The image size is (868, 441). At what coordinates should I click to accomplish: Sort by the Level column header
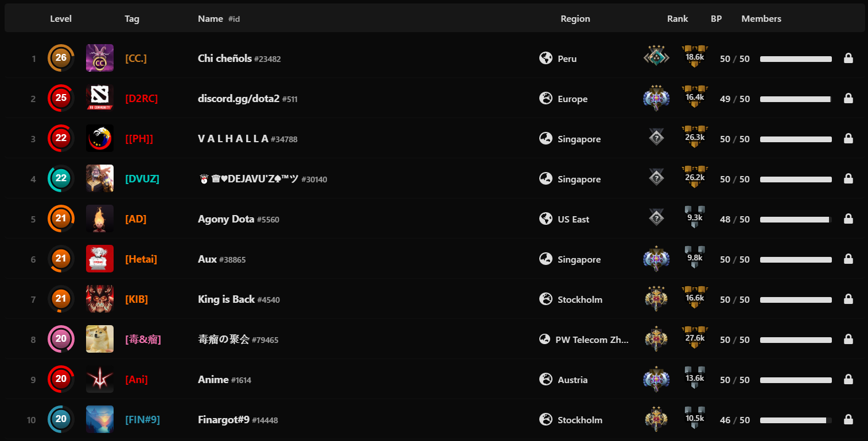(61, 19)
